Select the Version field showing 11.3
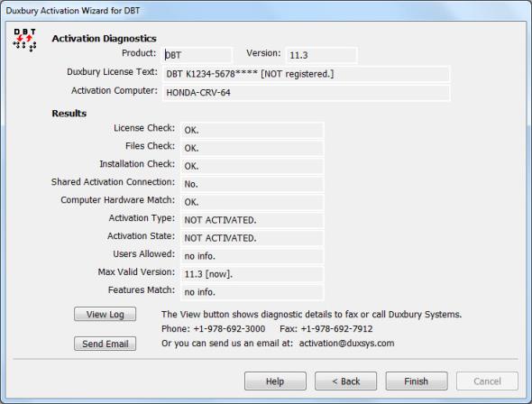Image resolution: width=532 pixels, height=404 pixels. click(321, 55)
